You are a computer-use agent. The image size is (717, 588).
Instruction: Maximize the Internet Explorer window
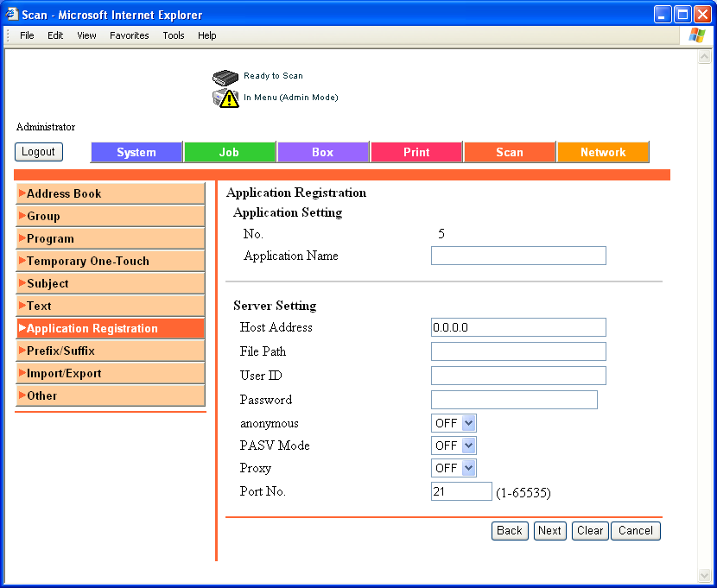click(x=682, y=15)
